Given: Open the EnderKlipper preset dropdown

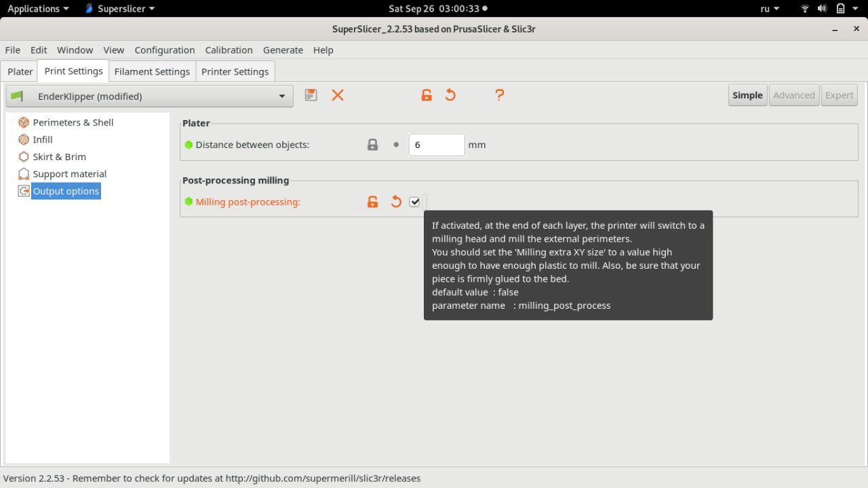Looking at the screenshot, I should [x=150, y=96].
